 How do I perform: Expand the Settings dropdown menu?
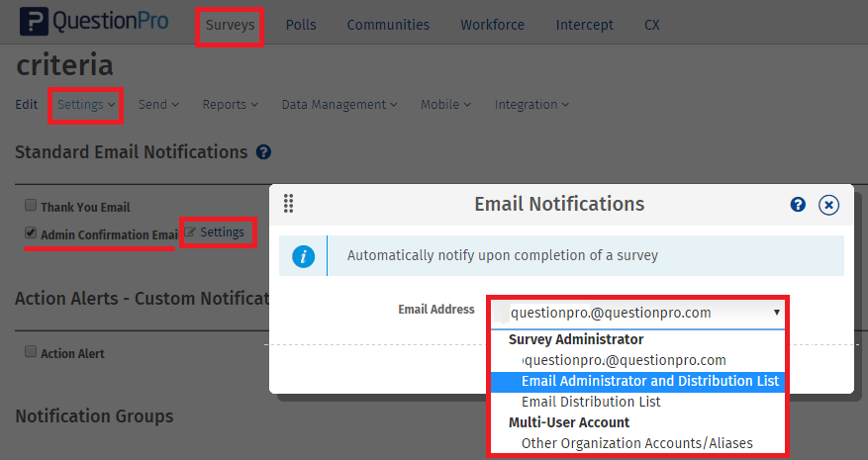point(85,105)
